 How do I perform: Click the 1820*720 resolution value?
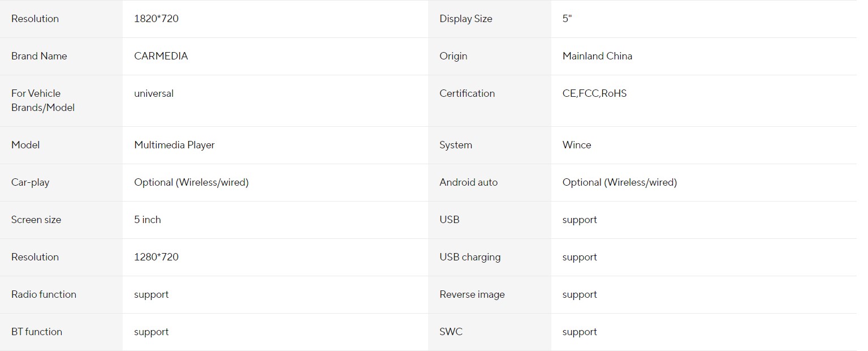click(156, 19)
